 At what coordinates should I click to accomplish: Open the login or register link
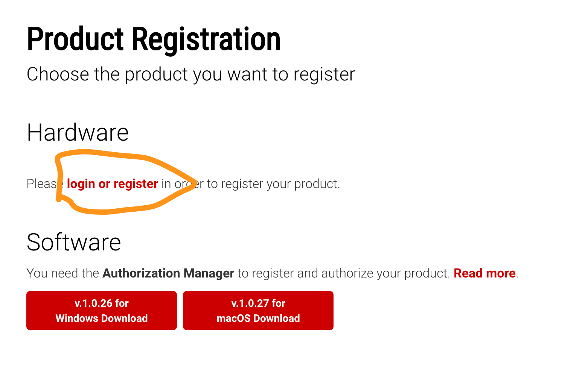pyautogui.click(x=113, y=184)
